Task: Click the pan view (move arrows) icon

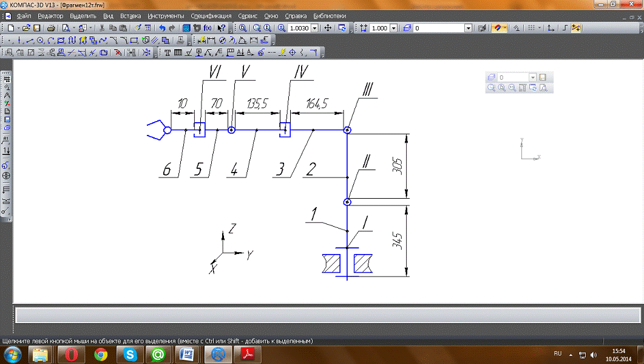Action: click(328, 28)
